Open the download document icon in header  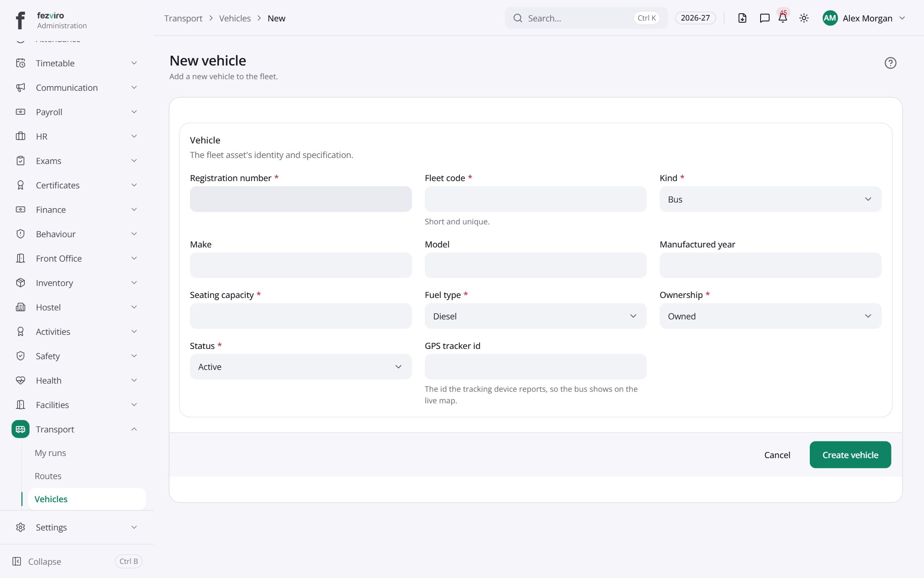tap(742, 18)
